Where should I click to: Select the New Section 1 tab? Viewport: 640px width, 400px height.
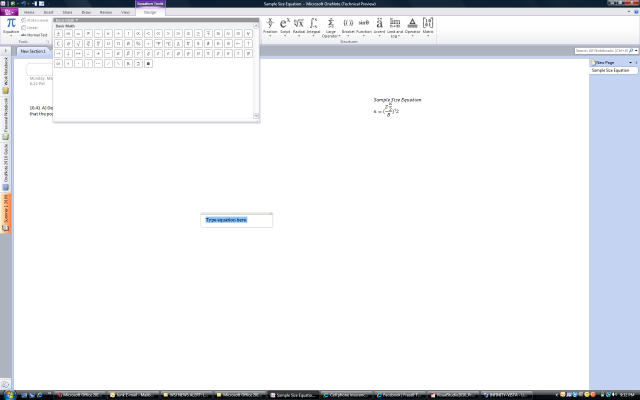point(33,51)
